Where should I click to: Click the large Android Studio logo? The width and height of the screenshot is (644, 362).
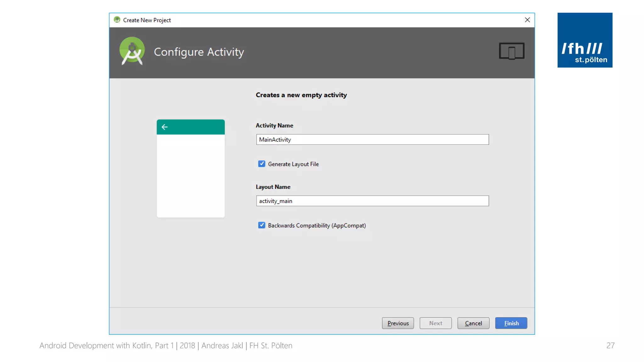coord(132,51)
